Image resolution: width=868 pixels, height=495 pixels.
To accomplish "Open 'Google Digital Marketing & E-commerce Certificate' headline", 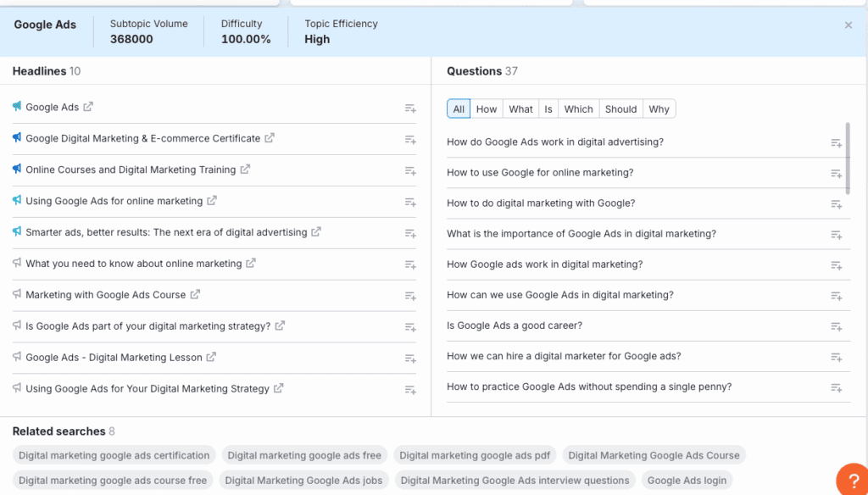I will pos(142,138).
